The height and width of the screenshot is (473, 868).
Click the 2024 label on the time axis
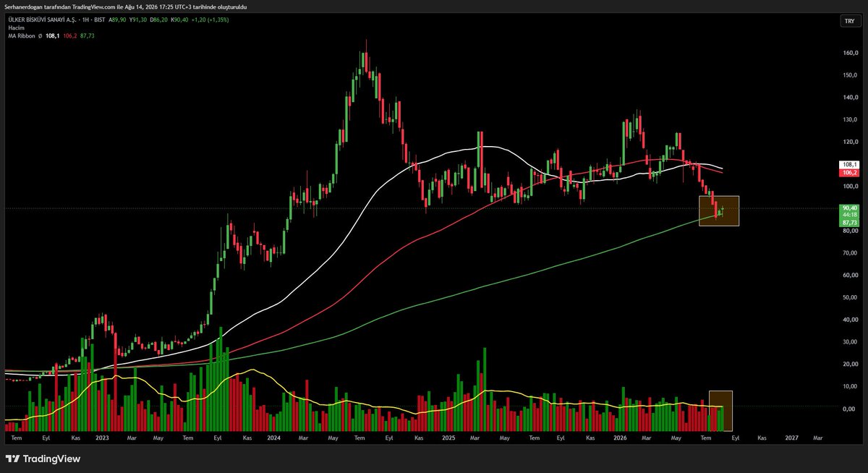click(273, 438)
